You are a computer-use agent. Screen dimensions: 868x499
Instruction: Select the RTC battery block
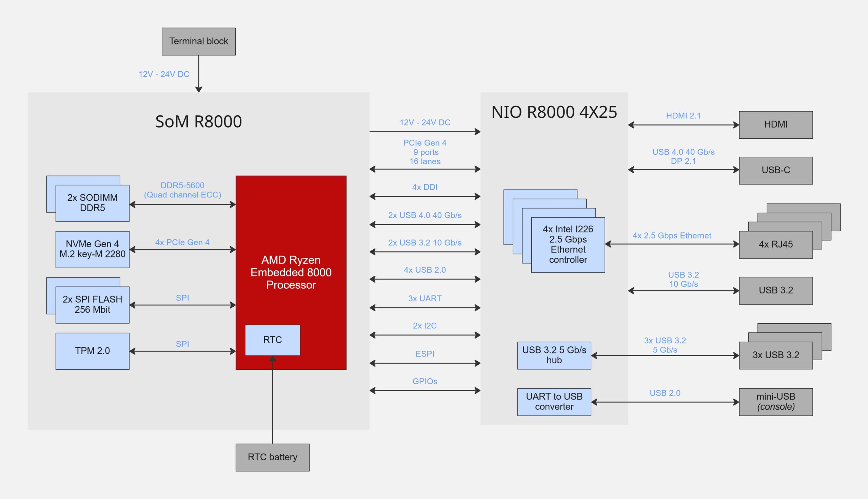pyautogui.click(x=272, y=457)
